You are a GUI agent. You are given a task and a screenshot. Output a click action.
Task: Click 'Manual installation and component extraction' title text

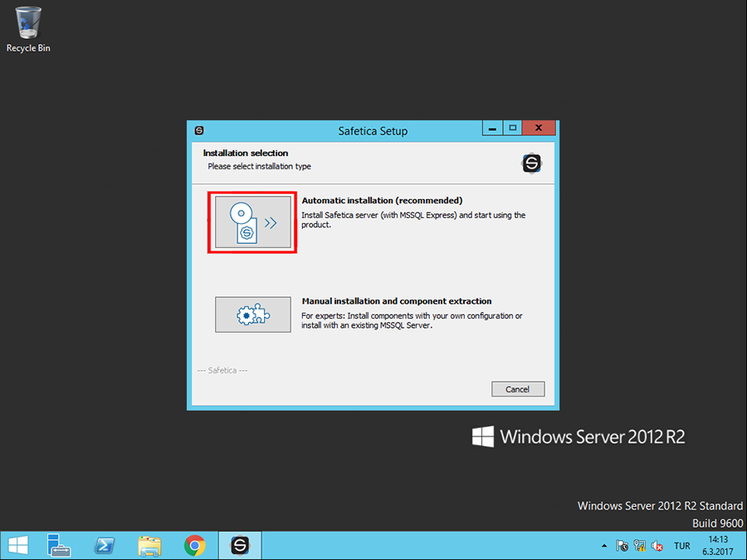point(397,301)
